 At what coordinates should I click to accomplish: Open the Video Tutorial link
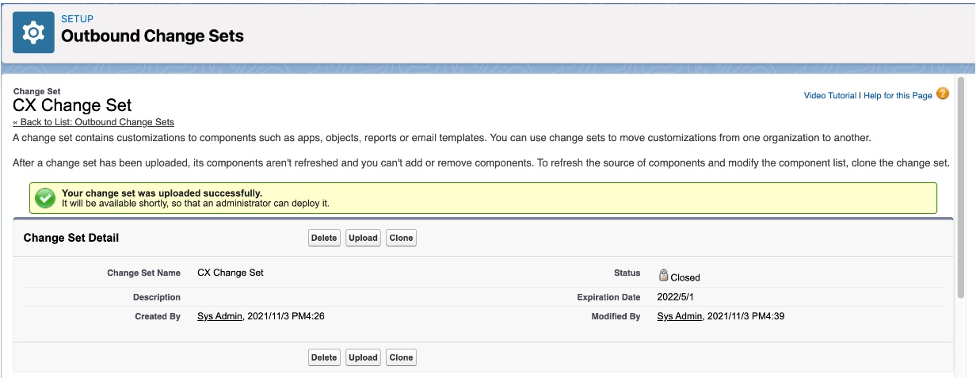tap(829, 96)
